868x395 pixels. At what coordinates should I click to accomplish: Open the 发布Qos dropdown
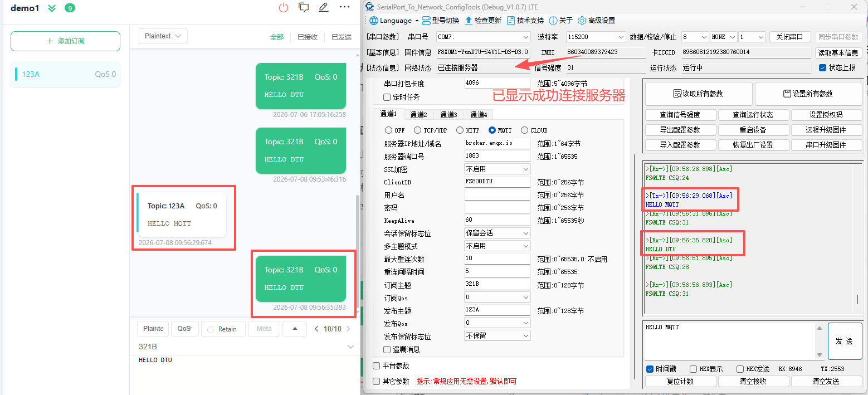498,323
